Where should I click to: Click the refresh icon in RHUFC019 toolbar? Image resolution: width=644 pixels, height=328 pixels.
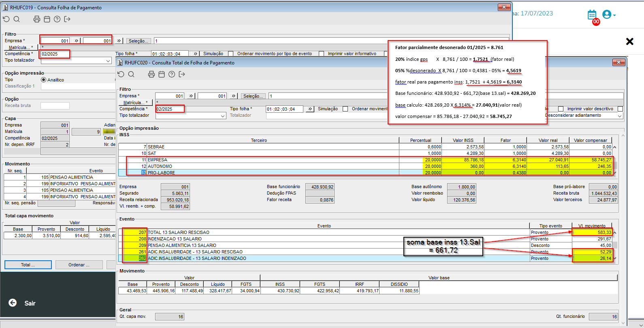6,19
